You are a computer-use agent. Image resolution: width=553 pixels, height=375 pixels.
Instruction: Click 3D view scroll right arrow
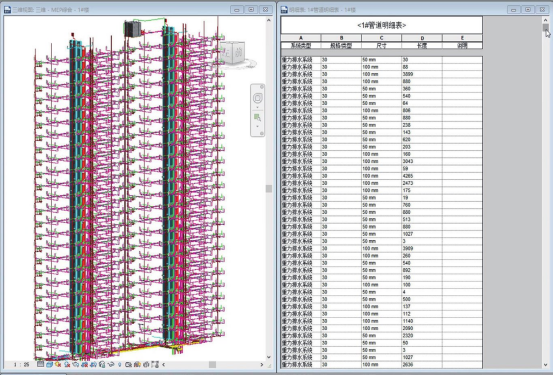pyautogui.click(x=262, y=364)
